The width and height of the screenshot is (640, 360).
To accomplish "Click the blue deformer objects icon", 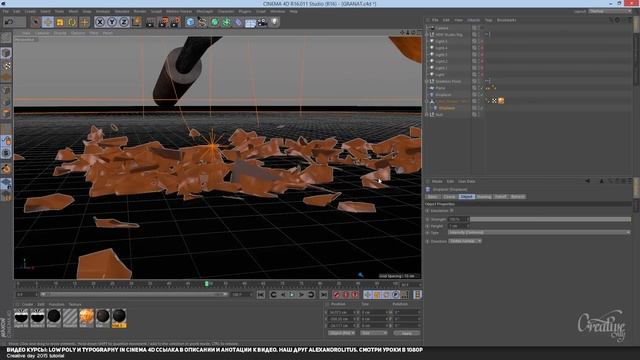I will pos(238,22).
